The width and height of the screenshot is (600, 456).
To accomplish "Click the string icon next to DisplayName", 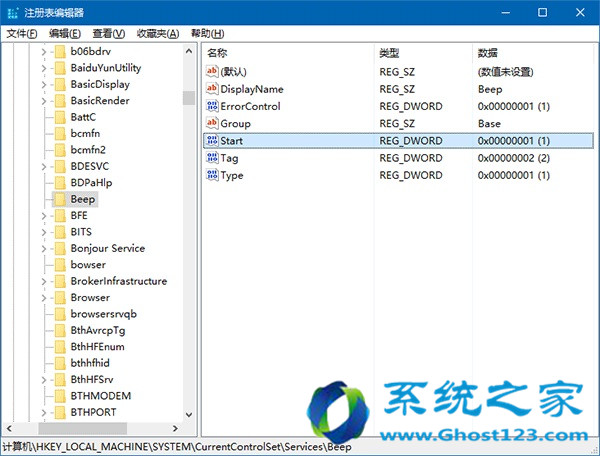I will [x=212, y=89].
